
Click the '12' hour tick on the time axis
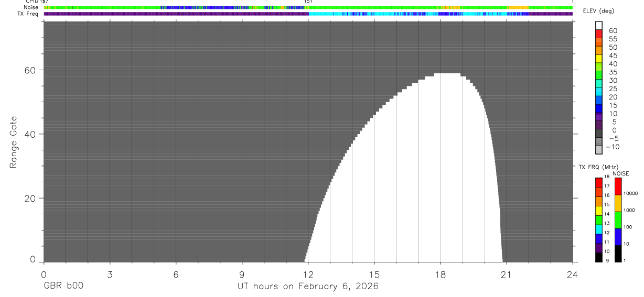[308, 274]
